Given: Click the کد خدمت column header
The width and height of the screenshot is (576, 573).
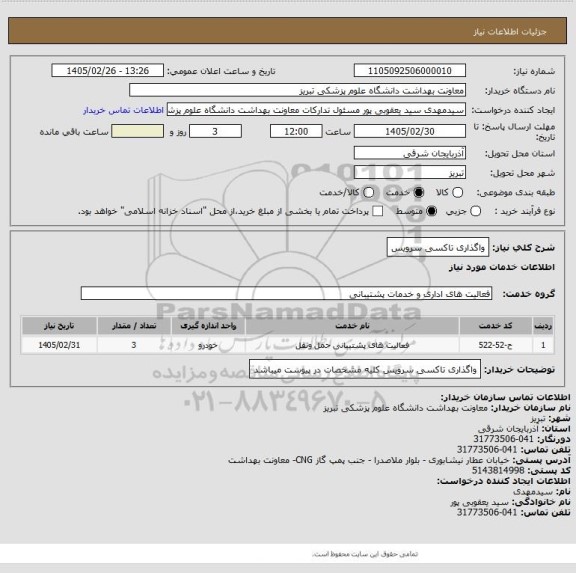Looking at the screenshot, I should 496,326.
